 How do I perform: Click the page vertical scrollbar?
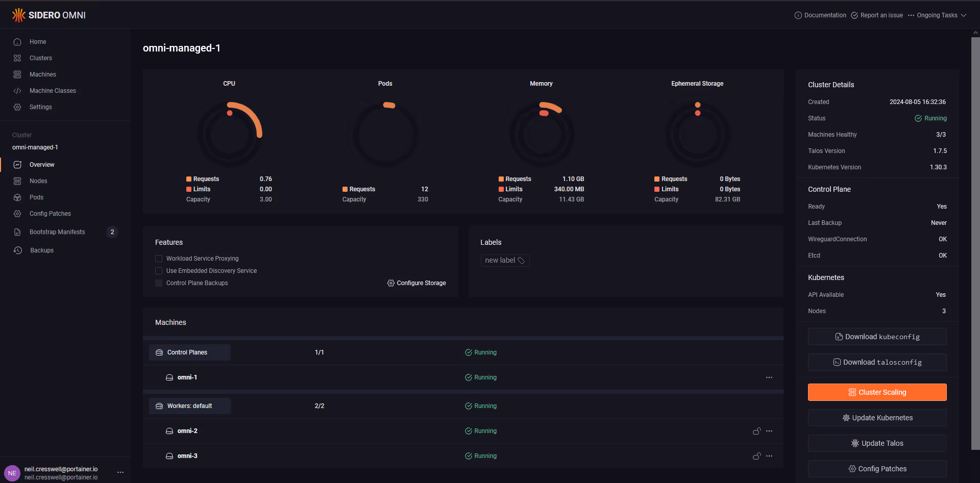(x=975, y=243)
